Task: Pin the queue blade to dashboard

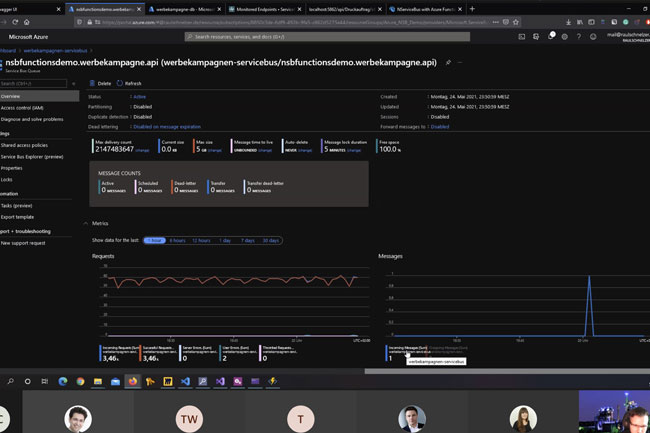Action: click(x=448, y=63)
